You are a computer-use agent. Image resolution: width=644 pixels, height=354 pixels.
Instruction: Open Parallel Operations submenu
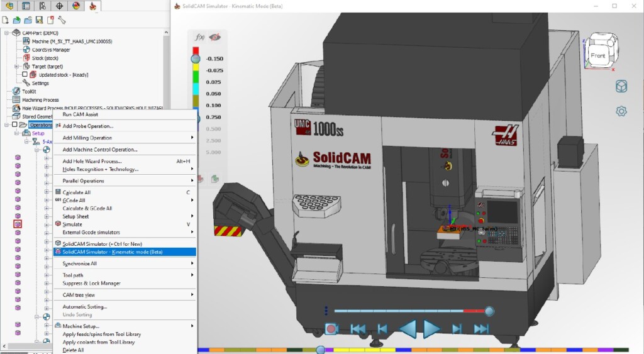pos(125,180)
